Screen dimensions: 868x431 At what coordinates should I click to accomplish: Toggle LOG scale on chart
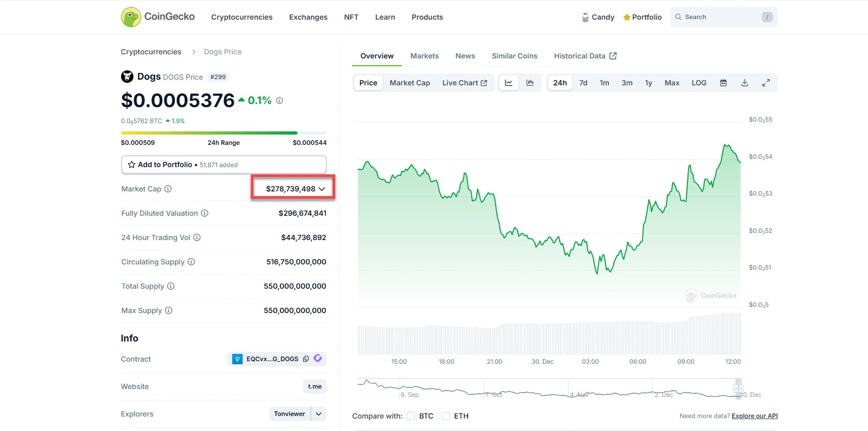[699, 83]
